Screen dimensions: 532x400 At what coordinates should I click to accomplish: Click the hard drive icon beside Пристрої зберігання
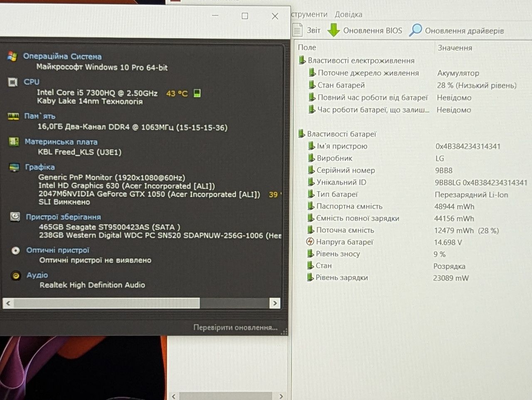15,217
